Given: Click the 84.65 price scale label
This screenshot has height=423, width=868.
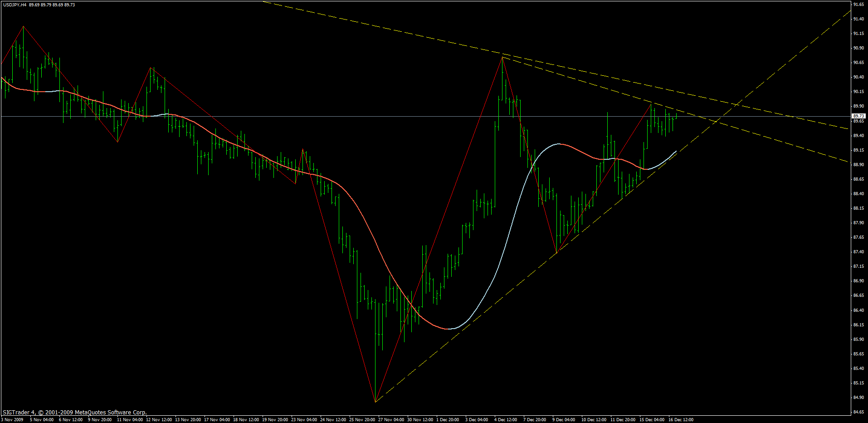Looking at the screenshot, I should point(858,412).
